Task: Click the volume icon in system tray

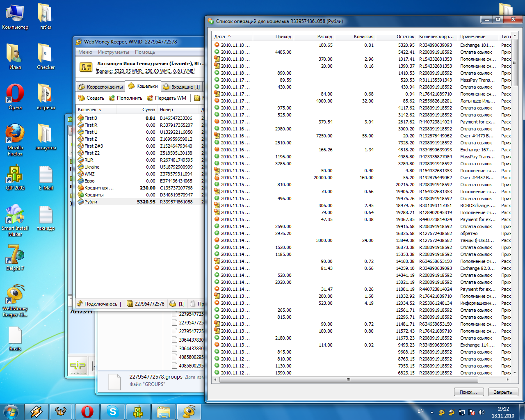Action: (482, 412)
